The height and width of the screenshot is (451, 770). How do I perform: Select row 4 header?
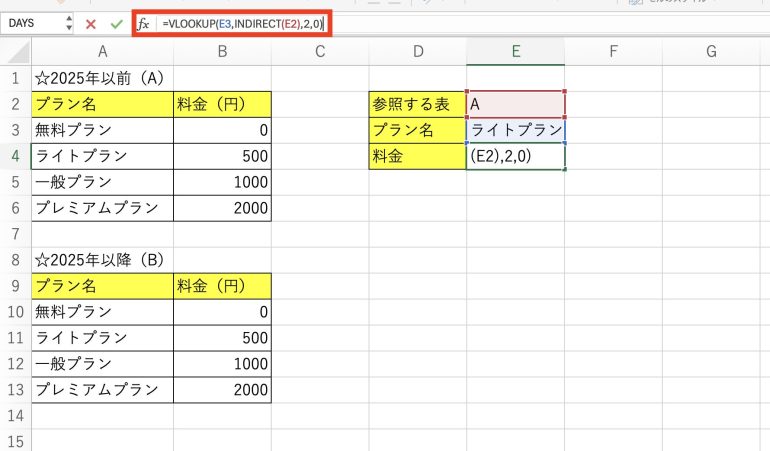16,156
